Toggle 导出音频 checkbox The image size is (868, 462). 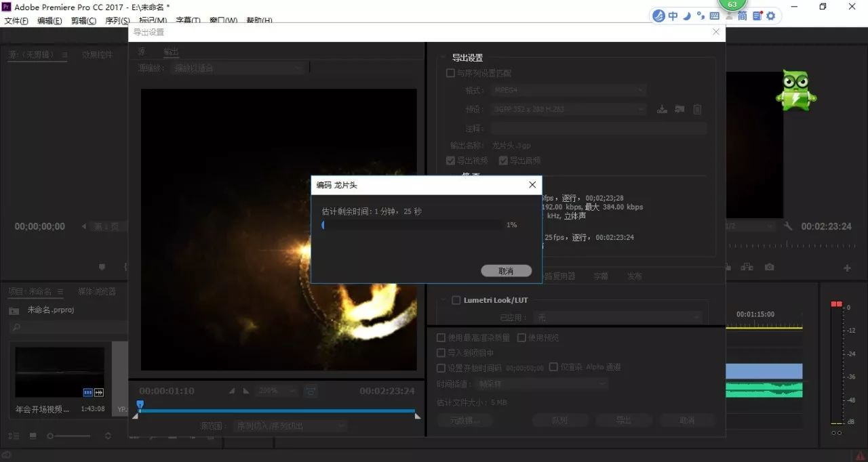click(x=503, y=161)
